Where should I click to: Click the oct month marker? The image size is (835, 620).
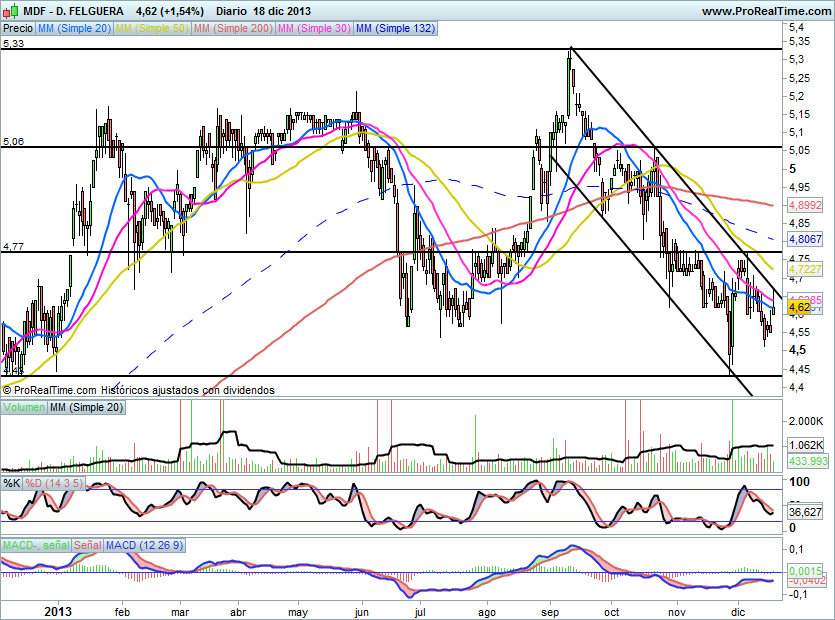point(612,613)
